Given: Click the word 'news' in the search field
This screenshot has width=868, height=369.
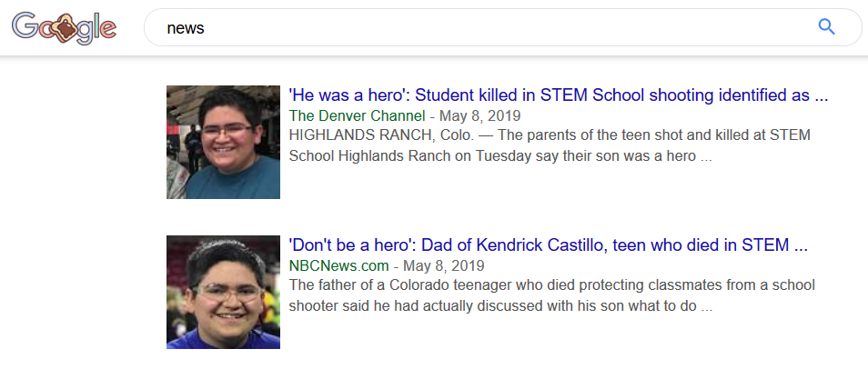Looking at the screenshot, I should pyautogui.click(x=185, y=27).
